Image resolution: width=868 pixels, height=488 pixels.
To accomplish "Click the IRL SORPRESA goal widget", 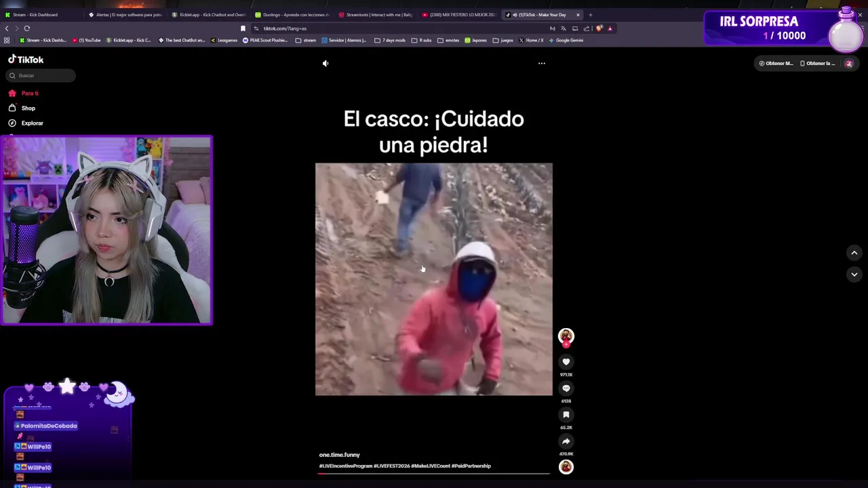I will click(x=783, y=28).
